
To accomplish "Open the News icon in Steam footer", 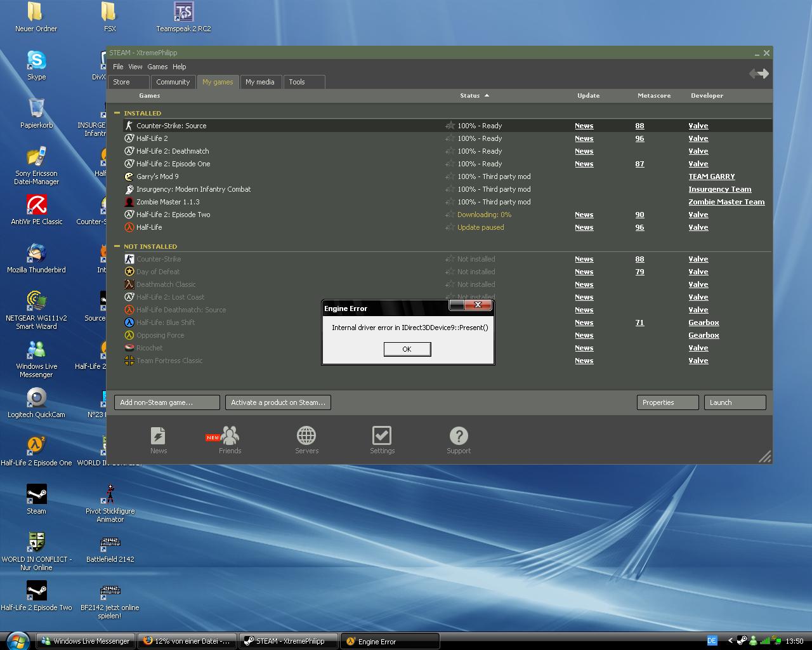I will coord(158,437).
